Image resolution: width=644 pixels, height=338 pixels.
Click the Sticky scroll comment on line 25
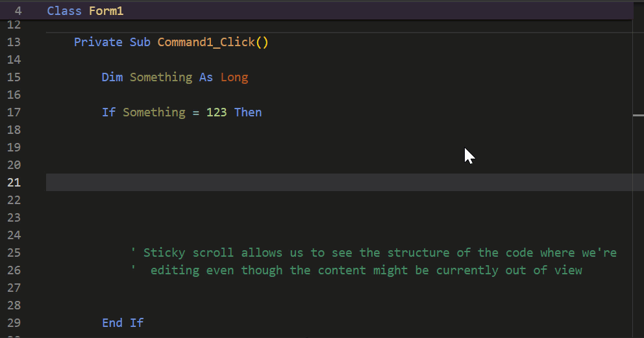(374, 252)
